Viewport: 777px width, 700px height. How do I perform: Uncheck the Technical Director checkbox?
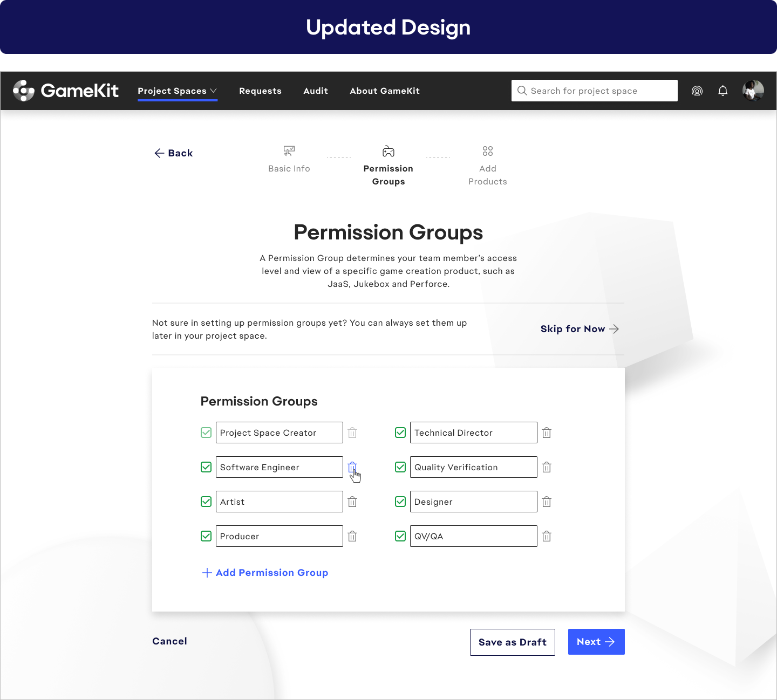tap(400, 433)
